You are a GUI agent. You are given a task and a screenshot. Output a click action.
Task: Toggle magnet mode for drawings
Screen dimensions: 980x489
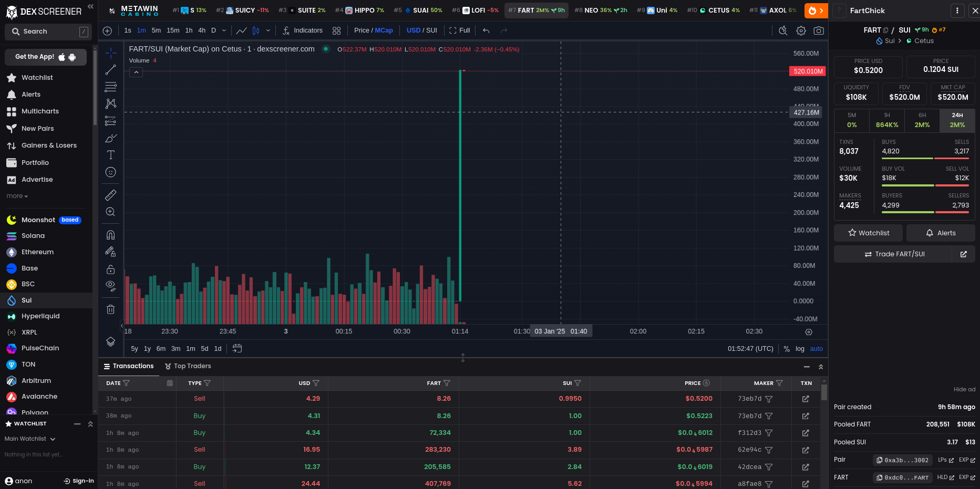111,235
